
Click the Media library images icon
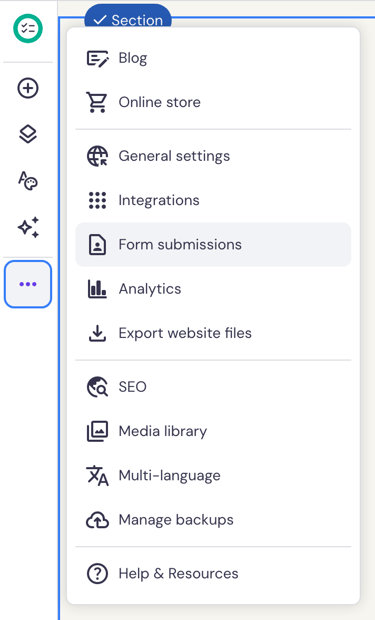click(x=97, y=431)
